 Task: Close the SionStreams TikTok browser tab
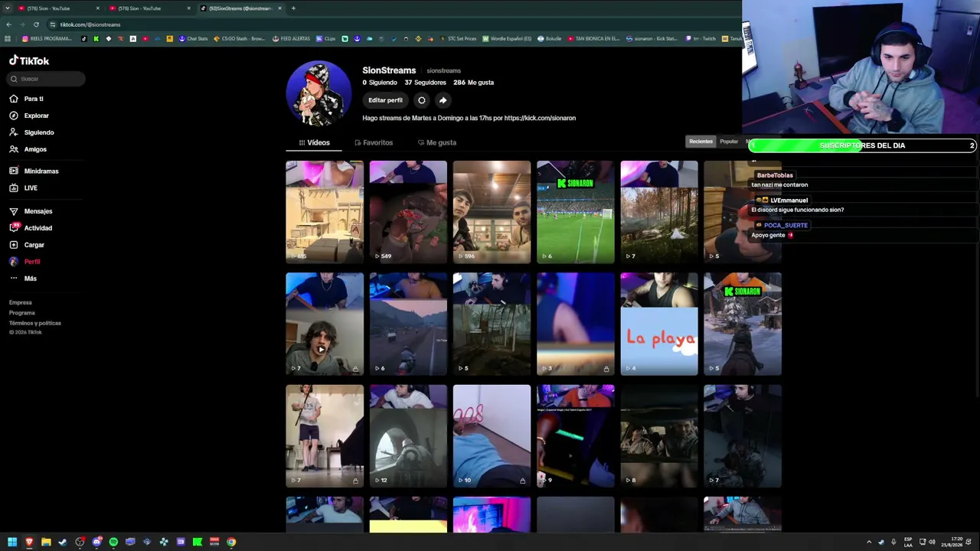pos(279,8)
